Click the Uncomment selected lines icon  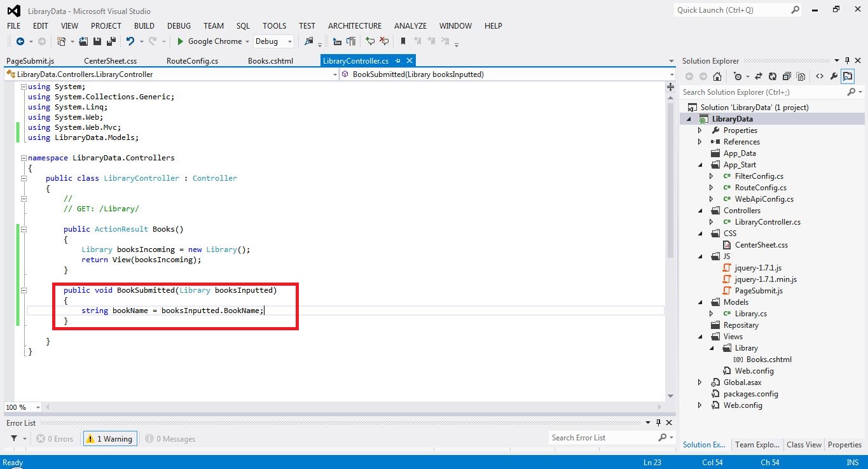(384, 41)
